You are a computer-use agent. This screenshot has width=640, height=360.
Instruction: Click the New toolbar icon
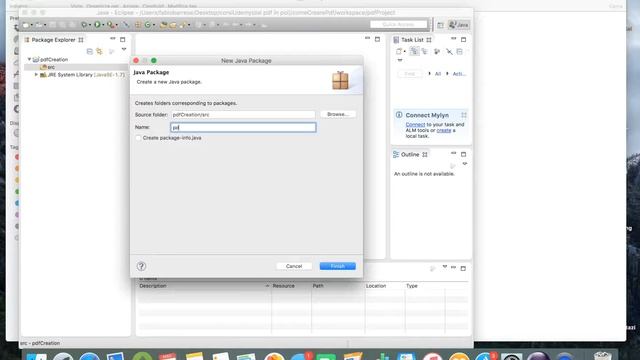[25, 25]
